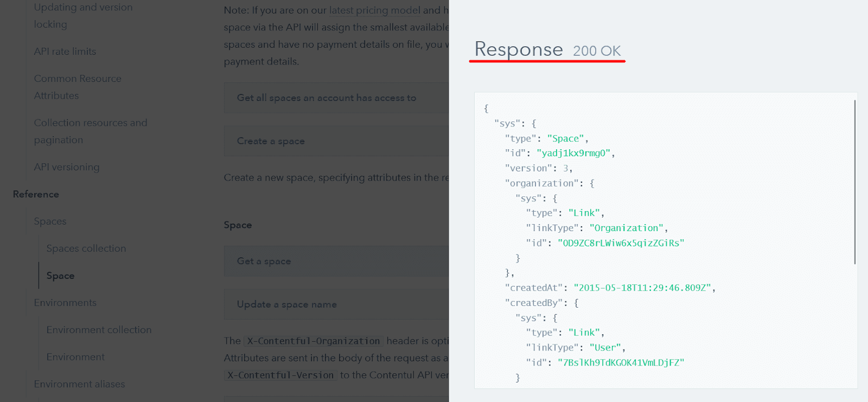Select the 'Get a space' action
Image resolution: width=868 pixels, height=402 pixels.
coord(264,261)
